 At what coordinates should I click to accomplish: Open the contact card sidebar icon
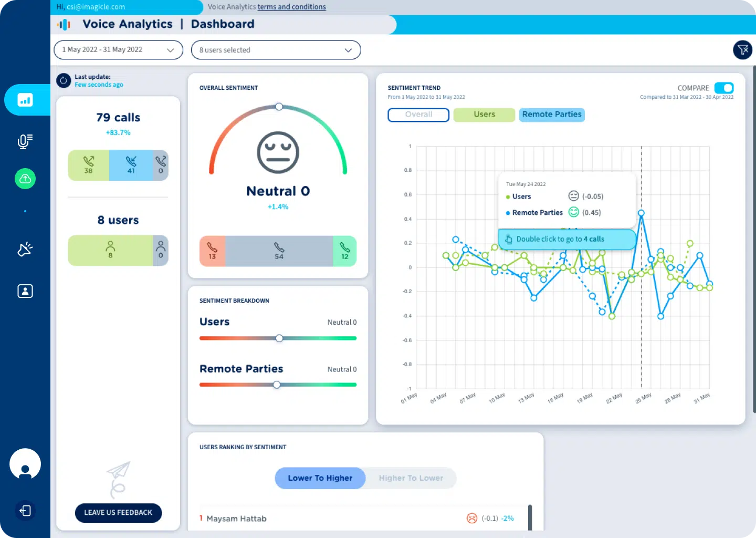(x=25, y=291)
